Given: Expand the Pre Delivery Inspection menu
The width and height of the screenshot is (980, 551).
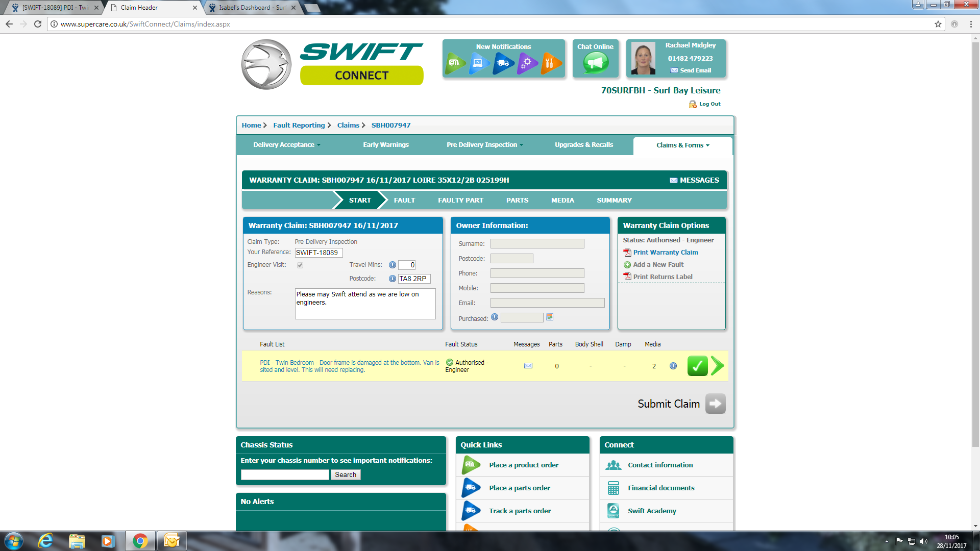Looking at the screenshot, I should tap(484, 145).
